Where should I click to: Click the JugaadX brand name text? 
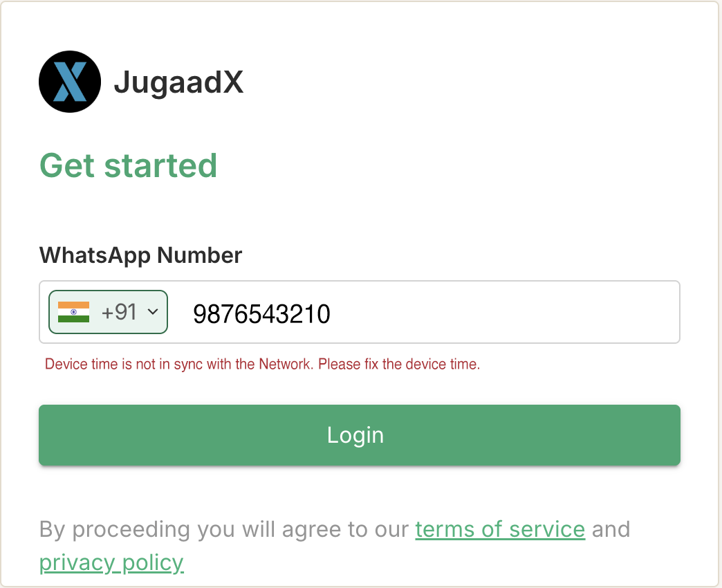[x=178, y=82]
